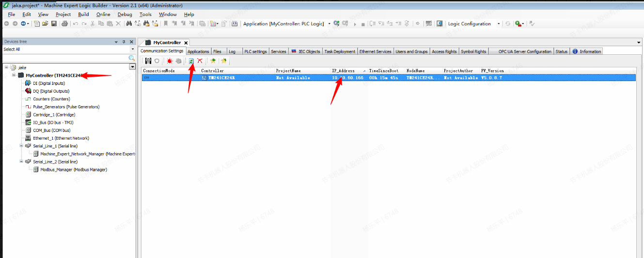Collapse the Serial_Line_1 tree node
The width and height of the screenshot is (644, 258).
click(21, 146)
